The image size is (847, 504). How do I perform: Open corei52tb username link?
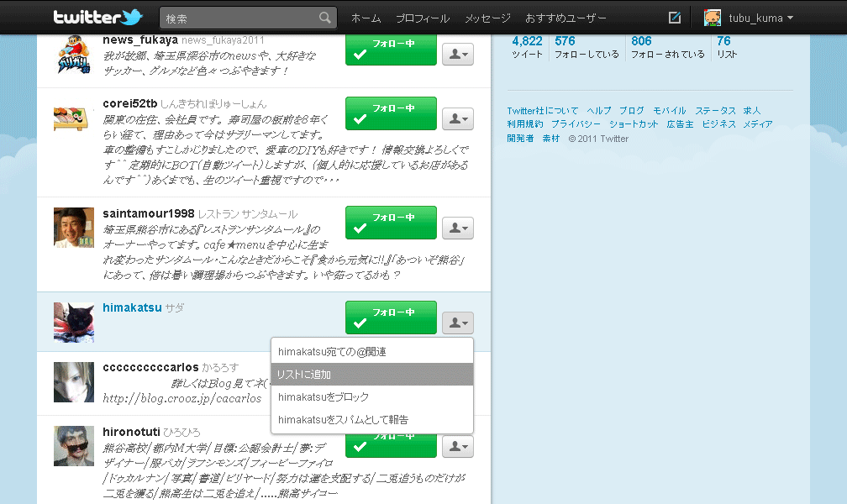tap(130, 103)
